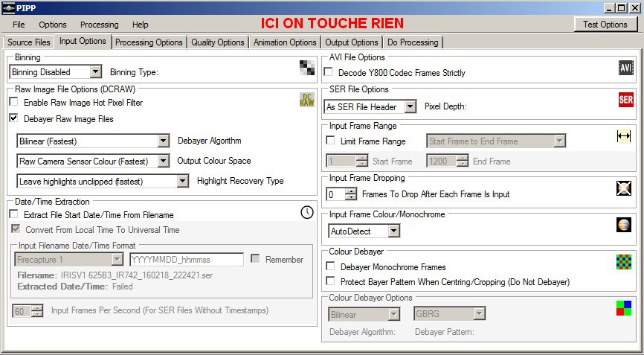Toggle Convert From Local Time To Universal Time
Screen dimensions: 644x355
[16, 229]
